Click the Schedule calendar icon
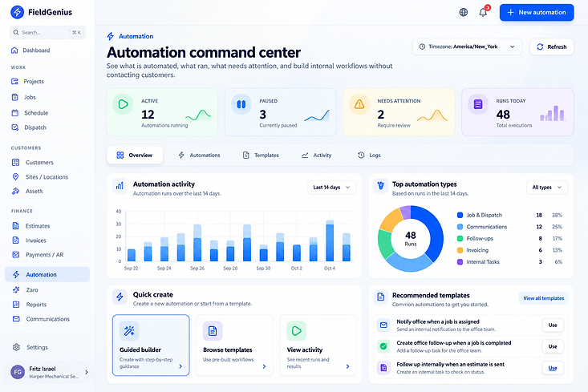This screenshot has width=588, height=392. coord(15,113)
